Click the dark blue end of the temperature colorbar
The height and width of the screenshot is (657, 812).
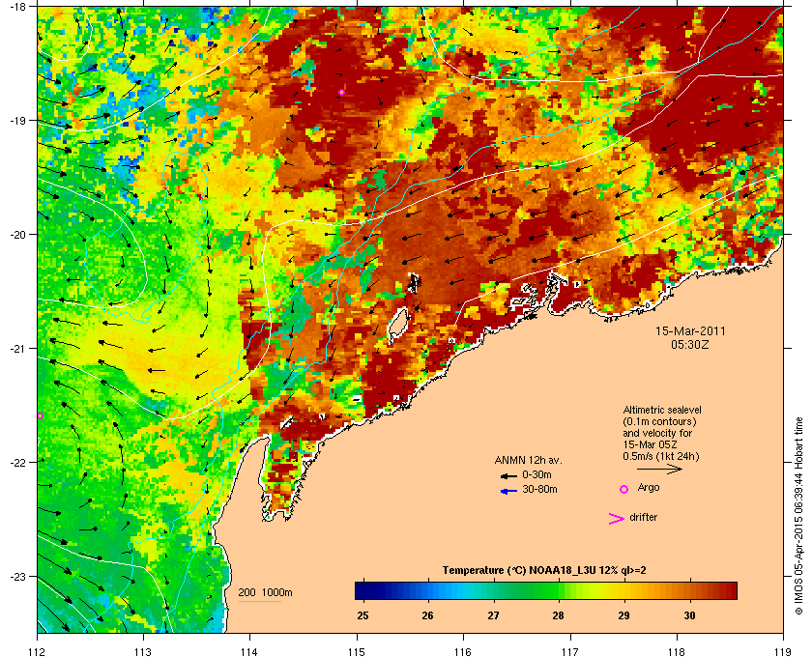coord(364,590)
